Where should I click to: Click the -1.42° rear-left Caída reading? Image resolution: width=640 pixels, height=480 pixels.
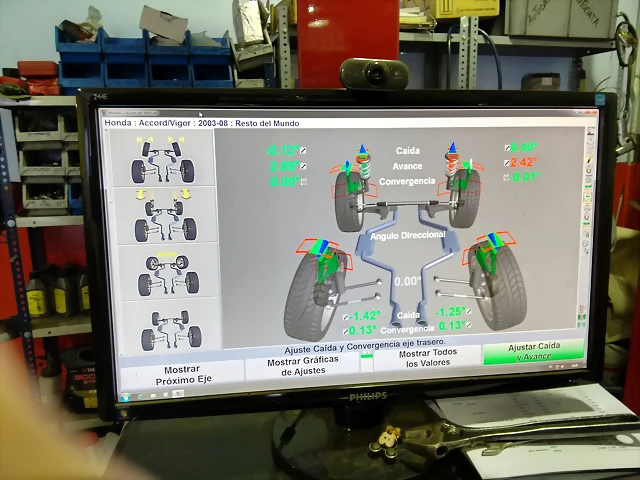click(364, 316)
